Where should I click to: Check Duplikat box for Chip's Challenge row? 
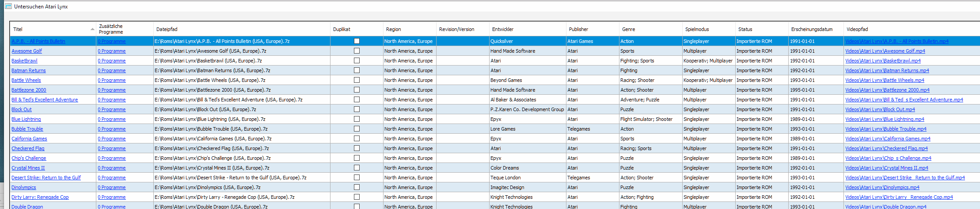(357, 158)
